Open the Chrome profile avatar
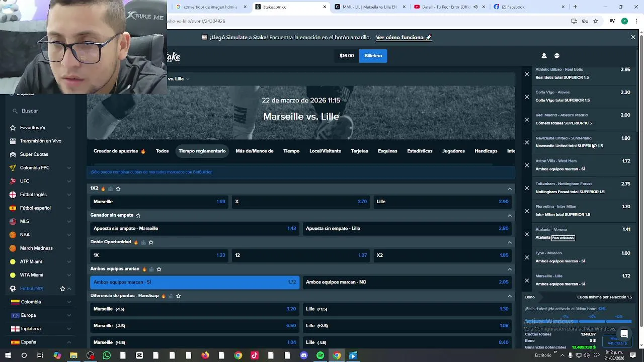Viewport: 644px width, 362px height. point(624,21)
